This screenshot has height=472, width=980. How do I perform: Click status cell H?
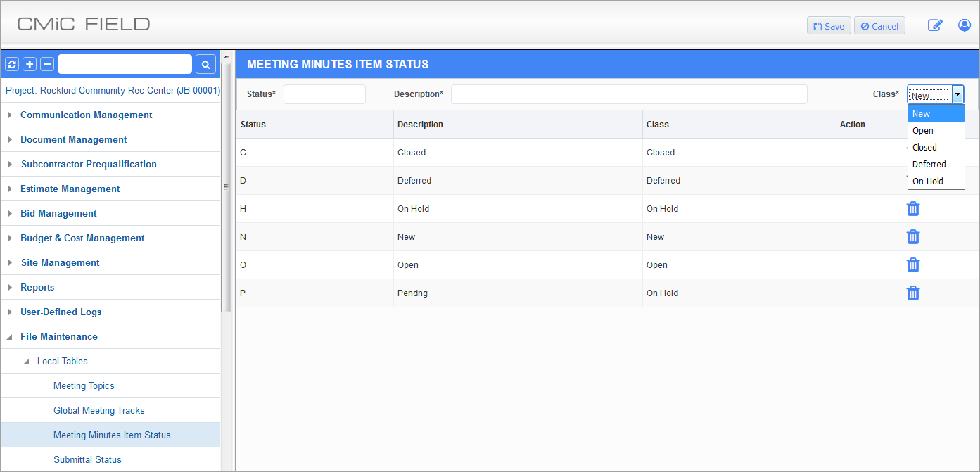tap(314, 208)
